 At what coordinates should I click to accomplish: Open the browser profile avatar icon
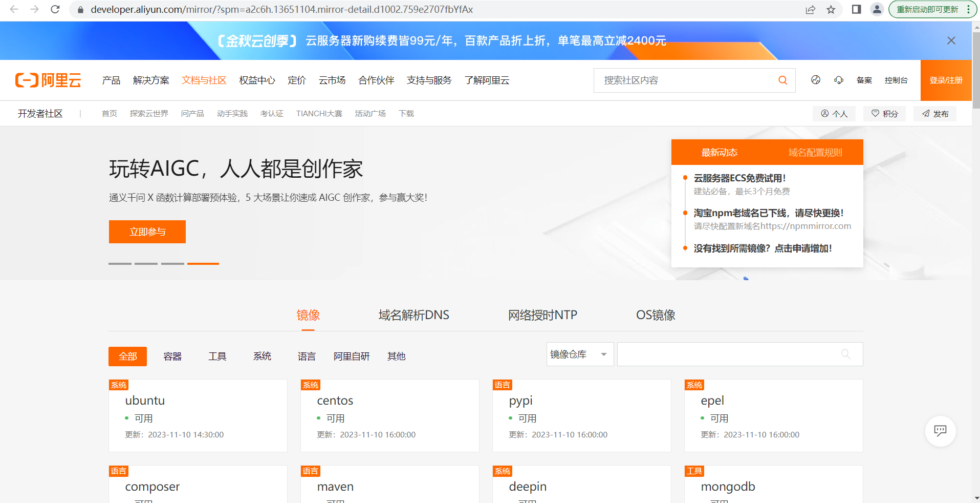[x=877, y=9]
